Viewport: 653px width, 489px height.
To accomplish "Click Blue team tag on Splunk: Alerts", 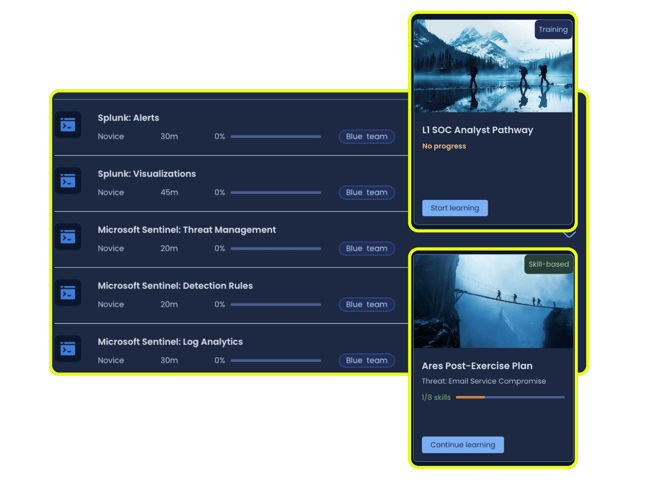I will [366, 137].
